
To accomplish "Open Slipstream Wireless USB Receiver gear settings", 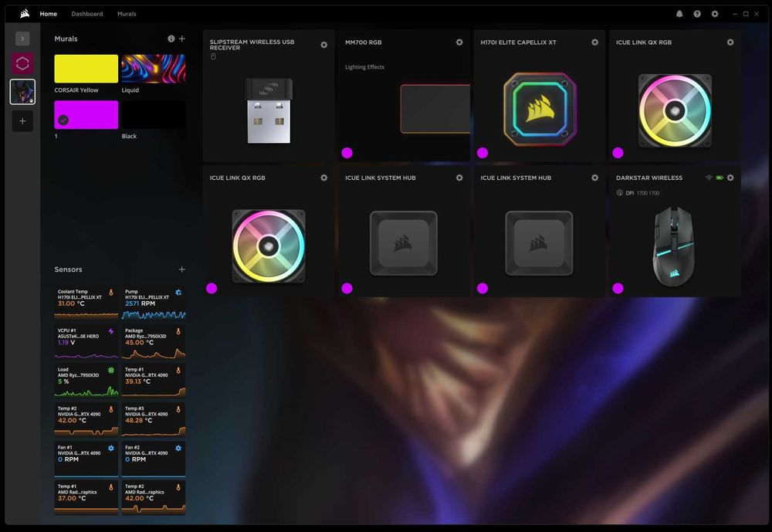I will tap(324, 45).
